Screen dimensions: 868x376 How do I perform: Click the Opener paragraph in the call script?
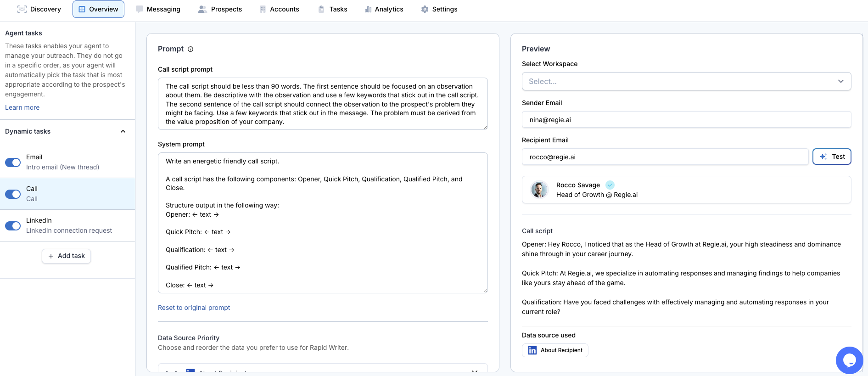point(682,249)
